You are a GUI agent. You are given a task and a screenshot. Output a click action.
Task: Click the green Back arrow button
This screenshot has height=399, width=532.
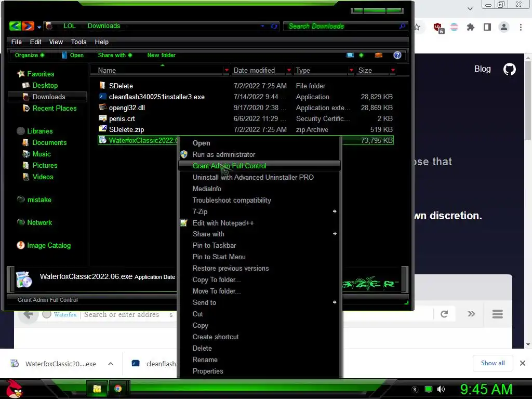[15, 26]
